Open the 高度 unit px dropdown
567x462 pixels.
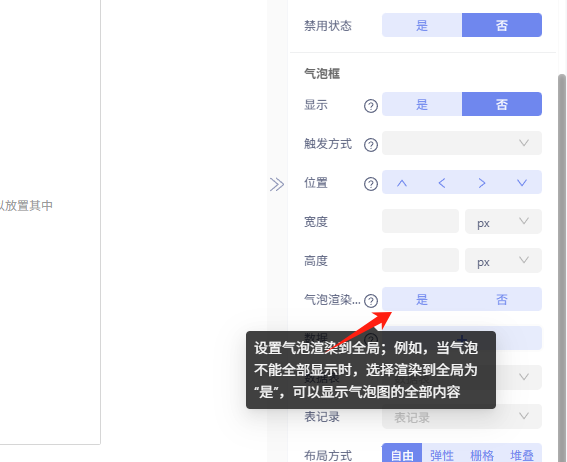[503, 260]
